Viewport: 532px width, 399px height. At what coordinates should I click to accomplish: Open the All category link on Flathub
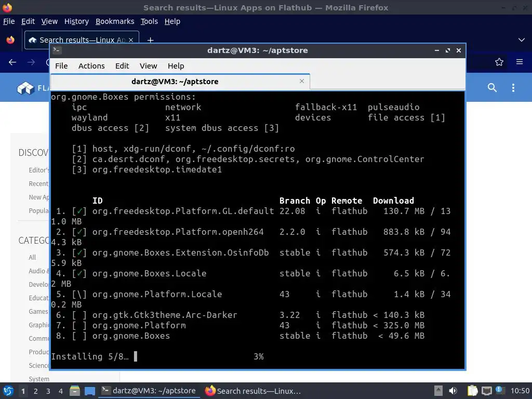32,257
